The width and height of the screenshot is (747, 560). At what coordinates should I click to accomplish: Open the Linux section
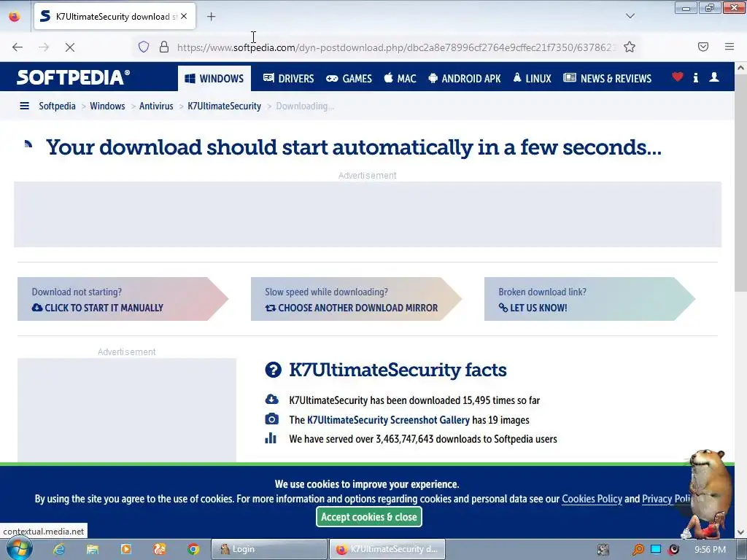point(532,79)
